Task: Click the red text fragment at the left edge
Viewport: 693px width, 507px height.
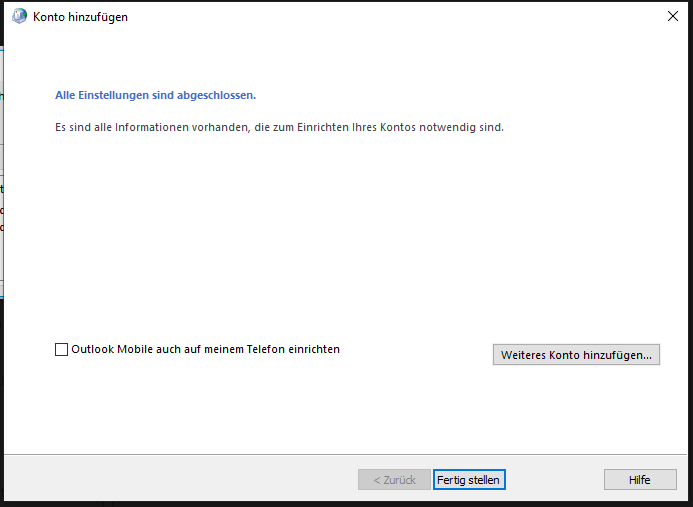Action: coord(2,212)
